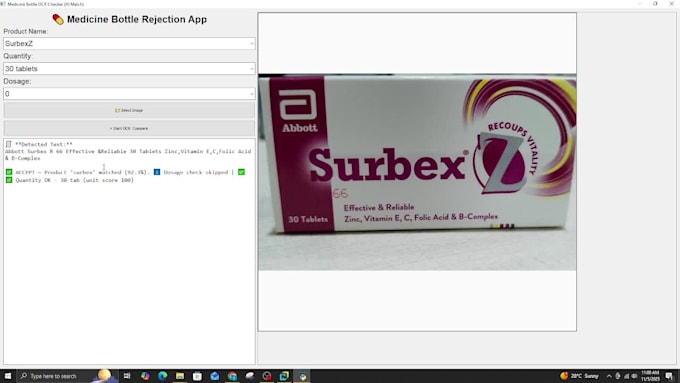
Task: Launch Microsoft Edge from the taskbar
Action: tap(163, 376)
